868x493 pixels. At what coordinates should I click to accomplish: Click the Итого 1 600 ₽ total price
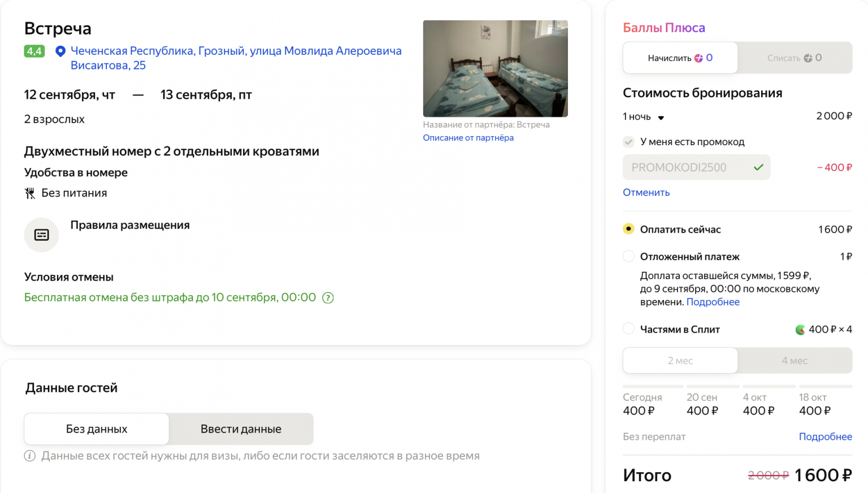coord(823,475)
